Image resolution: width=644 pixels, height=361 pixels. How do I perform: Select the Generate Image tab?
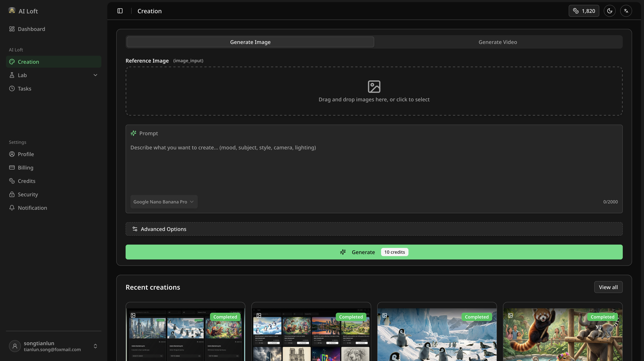click(250, 42)
